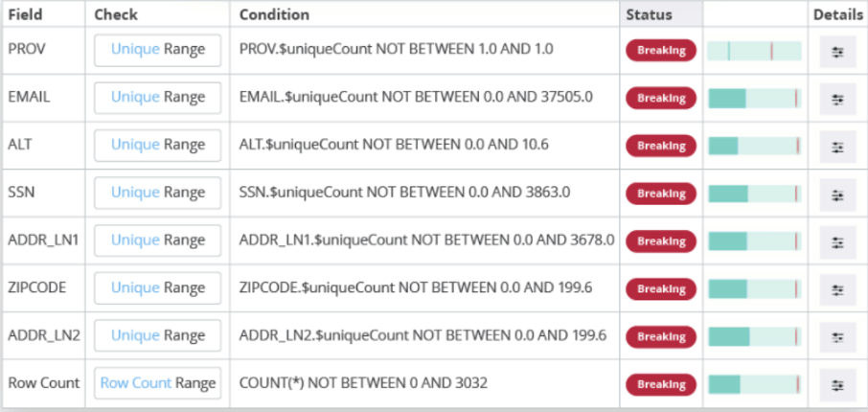
Task: Open the Row Count Range check
Action: point(158,383)
